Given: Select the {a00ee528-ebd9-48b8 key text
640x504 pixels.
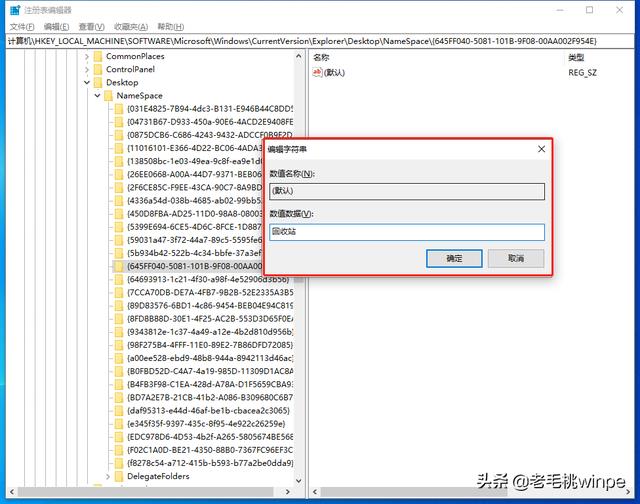Looking at the screenshot, I should click(x=210, y=358).
